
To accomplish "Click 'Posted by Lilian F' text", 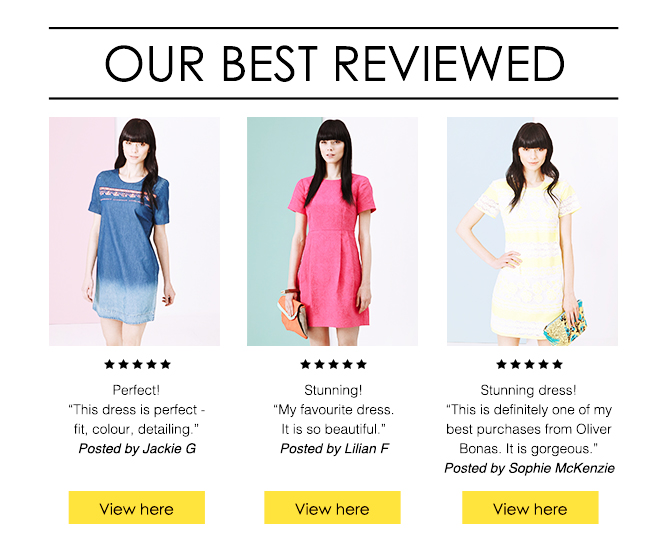I will point(335,448).
